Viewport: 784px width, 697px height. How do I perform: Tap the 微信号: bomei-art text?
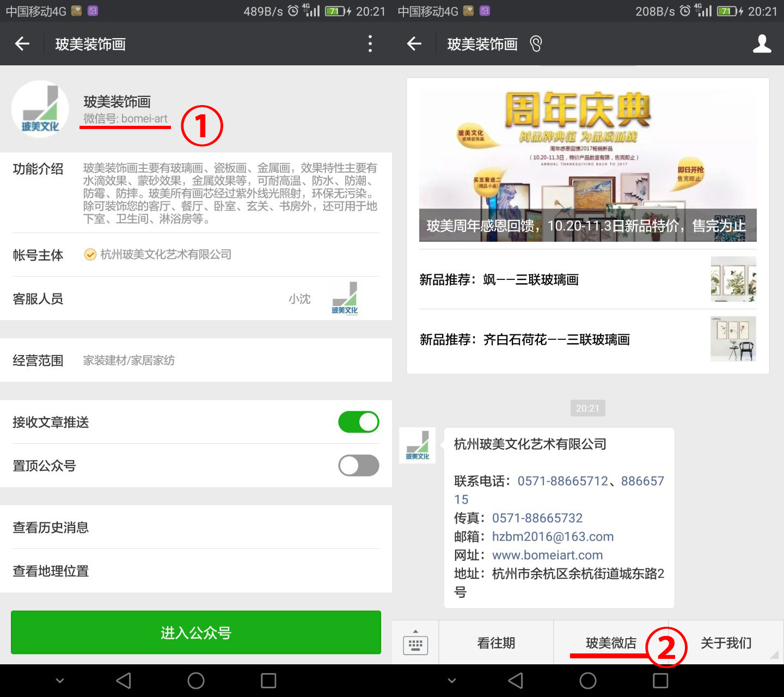[x=125, y=119]
